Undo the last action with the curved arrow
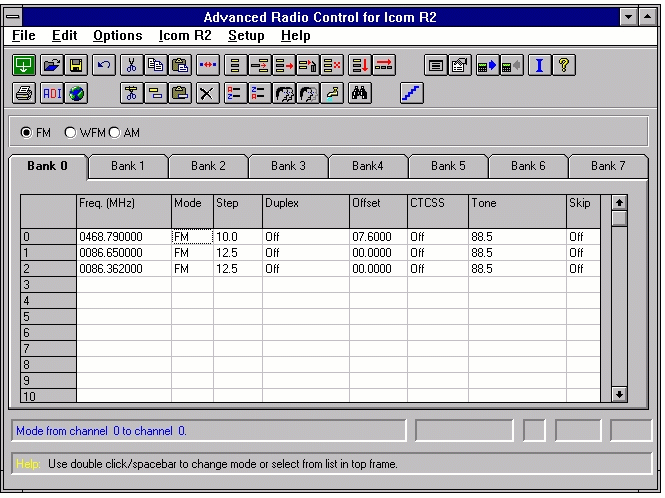 tap(104, 65)
